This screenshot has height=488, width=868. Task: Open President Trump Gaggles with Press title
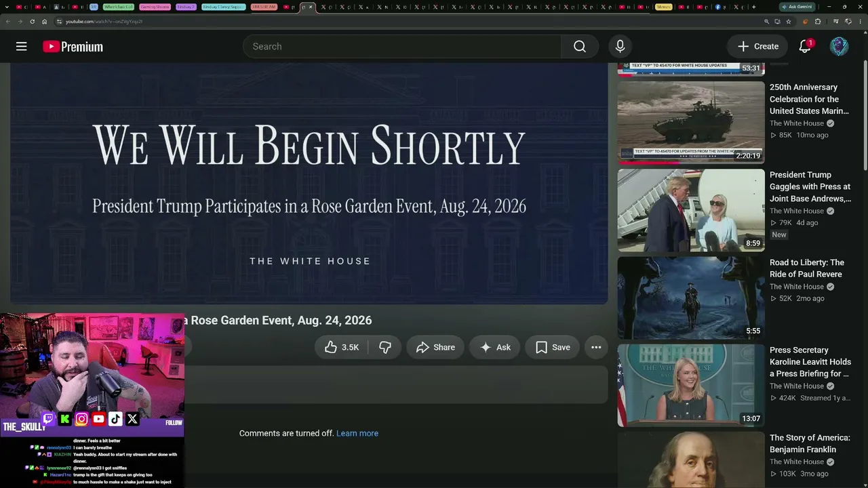[x=810, y=186]
